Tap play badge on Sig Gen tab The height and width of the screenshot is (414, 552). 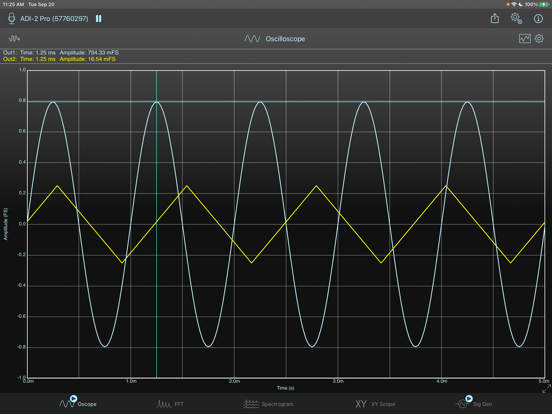pos(469,399)
